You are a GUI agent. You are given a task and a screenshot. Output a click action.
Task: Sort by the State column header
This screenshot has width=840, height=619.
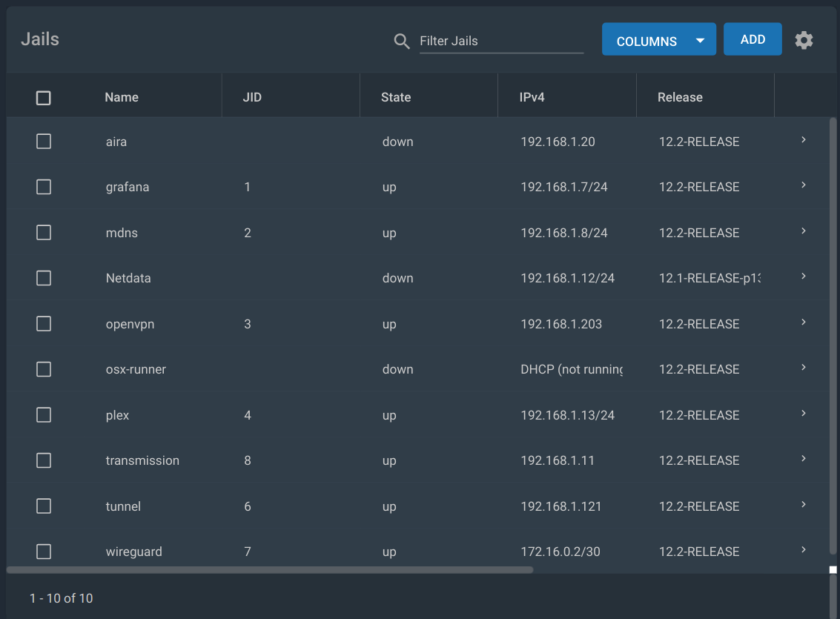coord(396,97)
